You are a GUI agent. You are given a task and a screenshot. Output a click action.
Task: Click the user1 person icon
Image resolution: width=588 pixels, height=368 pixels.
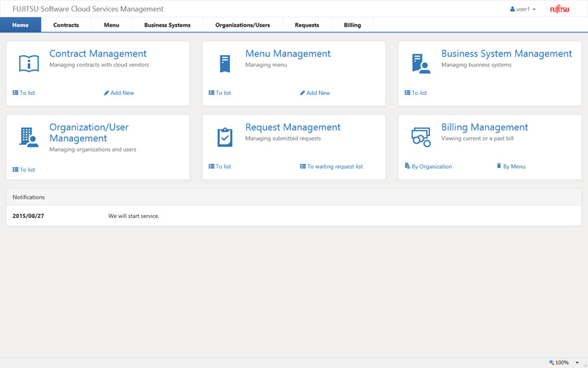[x=512, y=9]
